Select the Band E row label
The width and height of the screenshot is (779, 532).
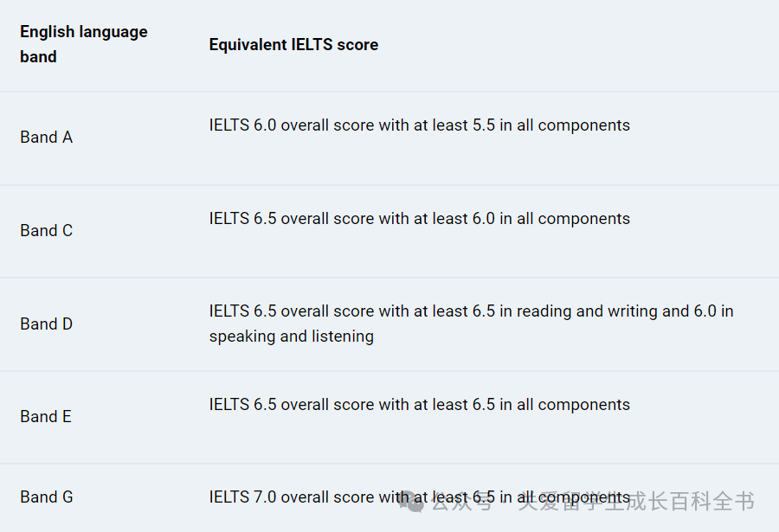(46, 416)
